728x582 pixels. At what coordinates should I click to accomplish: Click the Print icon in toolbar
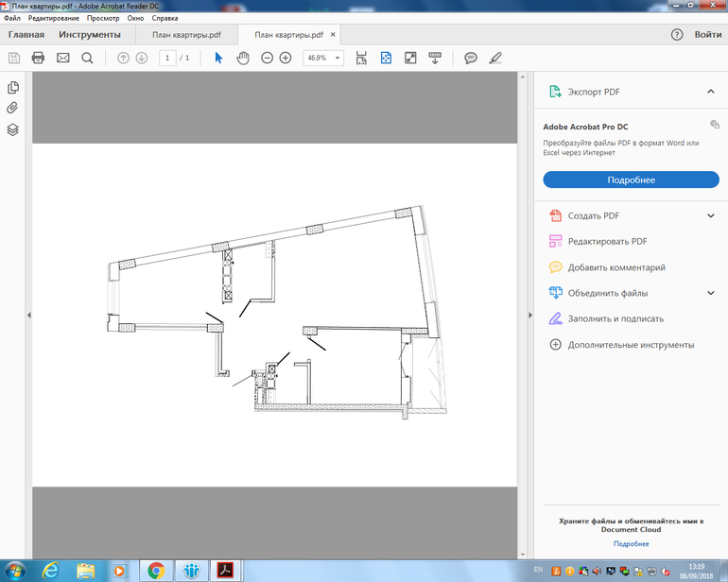point(39,58)
